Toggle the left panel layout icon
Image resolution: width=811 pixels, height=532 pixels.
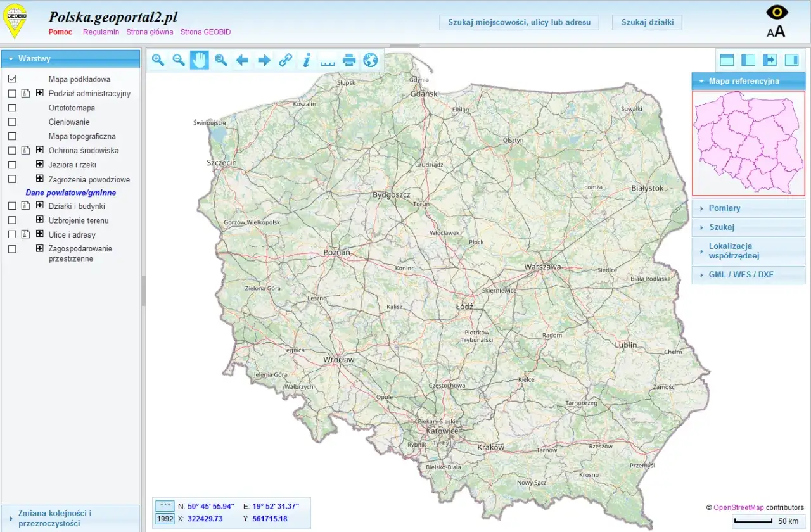click(748, 60)
